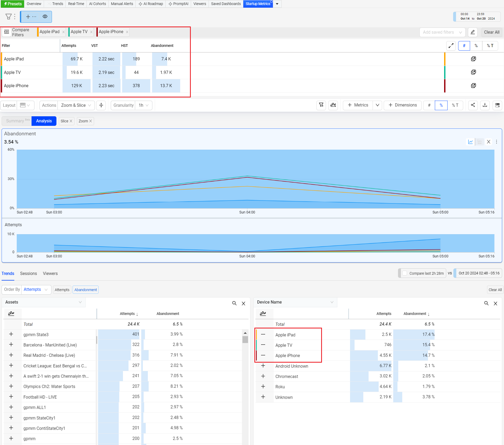Click the Assets table vertical scrollbar thumb
This screenshot has height=445, width=504.
pos(245,339)
